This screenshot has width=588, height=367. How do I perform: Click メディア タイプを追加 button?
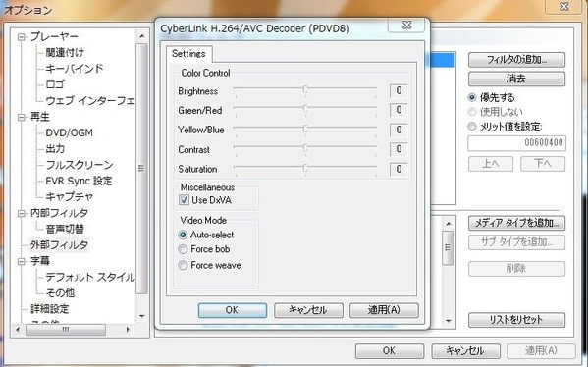click(516, 224)
